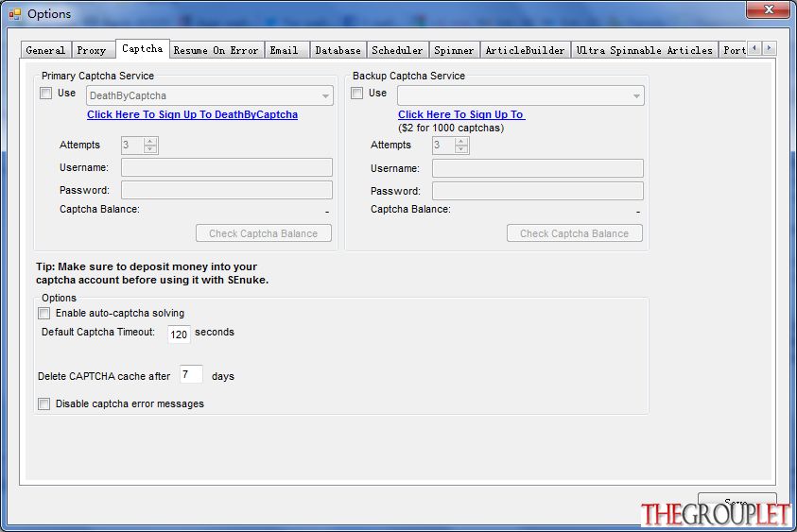
Task: Select the Captcha tab
Action: click(143, 49)
